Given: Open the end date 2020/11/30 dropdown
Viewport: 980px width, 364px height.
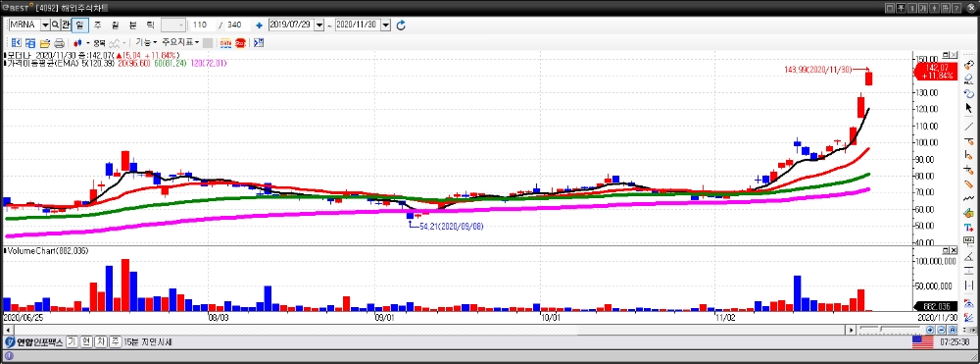Looking at the screenshot, I should (385, 25).
